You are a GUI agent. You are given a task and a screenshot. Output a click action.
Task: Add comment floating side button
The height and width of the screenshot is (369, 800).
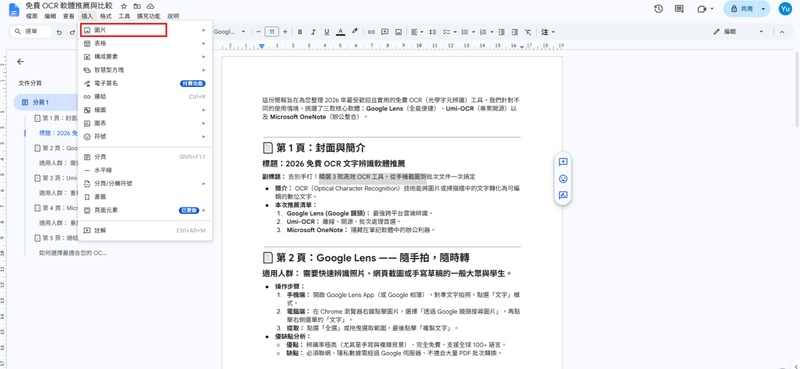click(x=563, y=162)
